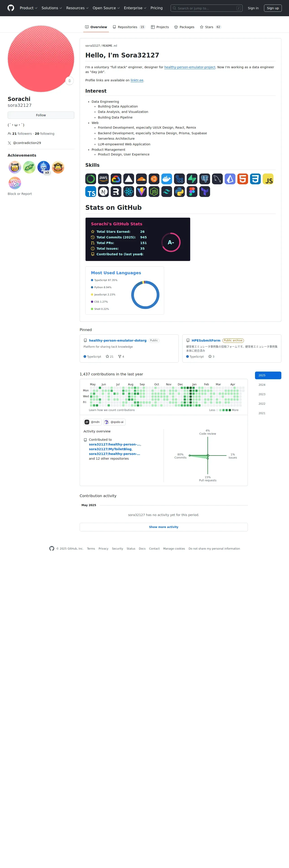This screenshot has width=289, height=868.
Task: Select the 2025 contribution year
Action: (268, 375)
